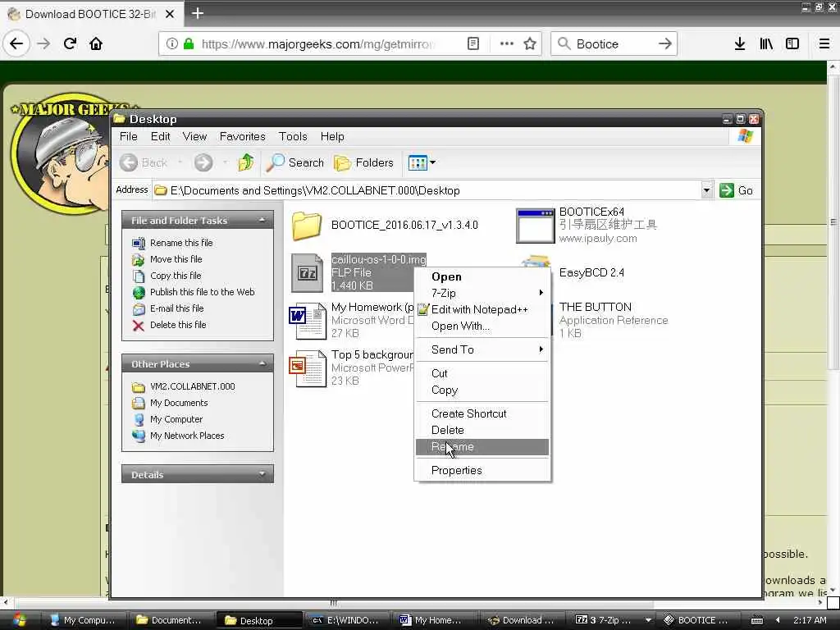
Task: Reload the page in Firefox
Action: click(x=70, y=43)
